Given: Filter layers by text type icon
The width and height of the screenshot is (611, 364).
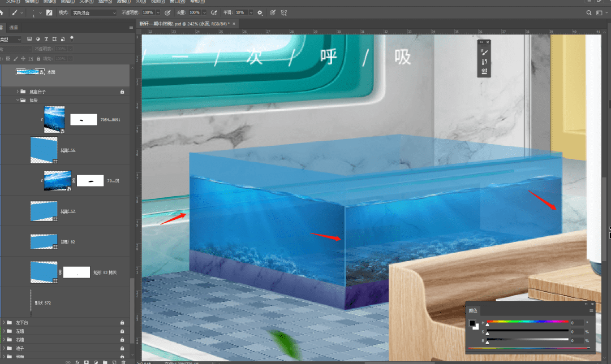Looking at the screenshot, I should (x=46, y=39).
